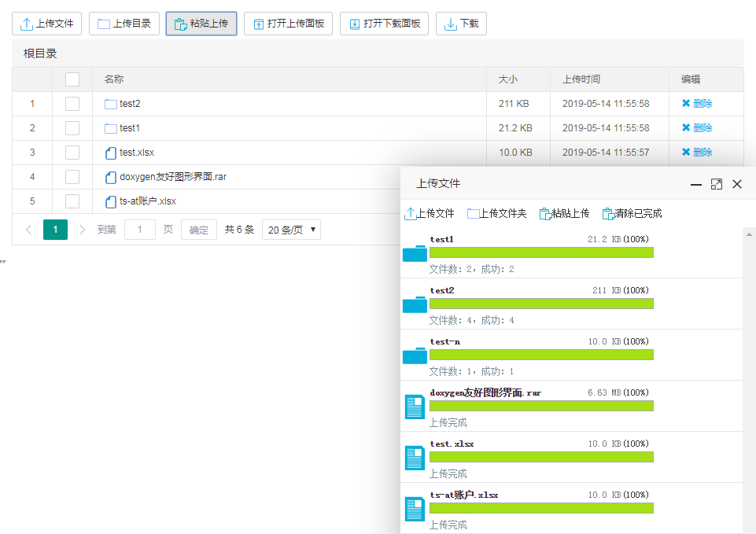The image size is (756, 534).
Task: Select the checkbox beside doxygen友好图形界面.rar
Action: (72, 176)
